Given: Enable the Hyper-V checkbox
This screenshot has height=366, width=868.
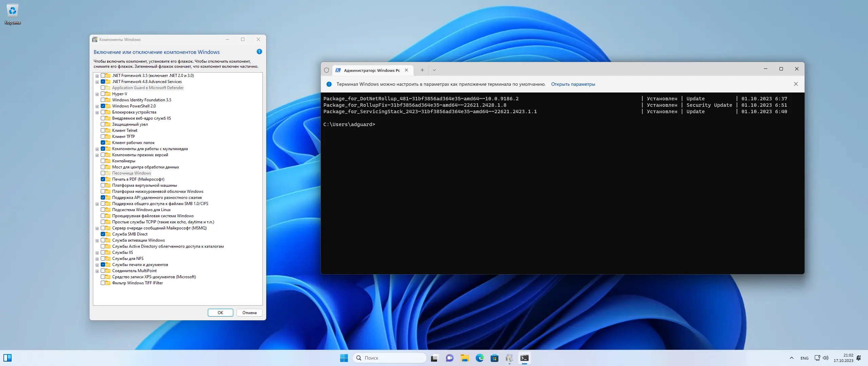Looking at the screenshot, I should click(103, 94).
